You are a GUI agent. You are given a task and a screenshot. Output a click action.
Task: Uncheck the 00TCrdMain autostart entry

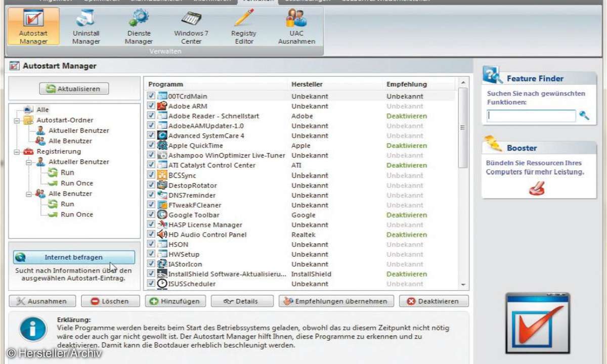pos(151,96)
